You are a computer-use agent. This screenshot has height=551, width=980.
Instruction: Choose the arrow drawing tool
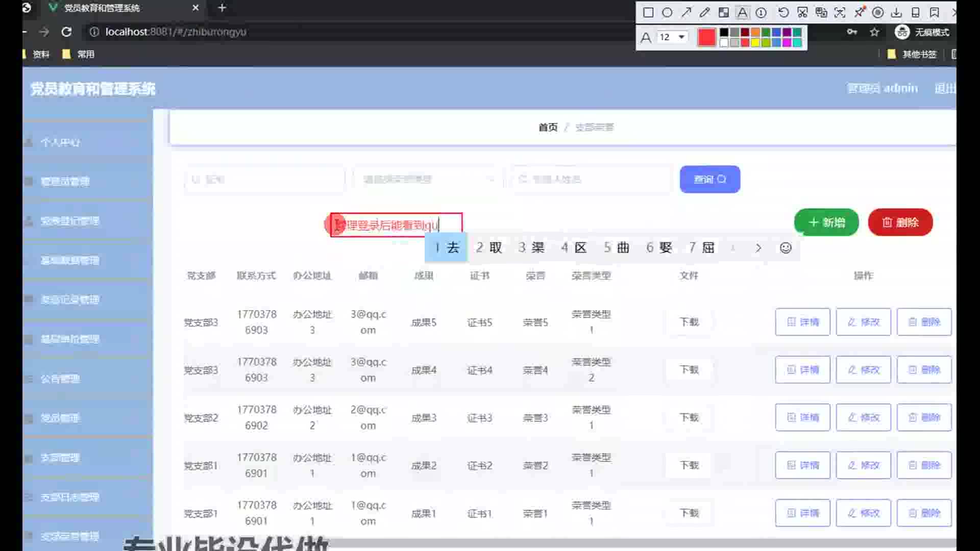click(x=686, y=13)
